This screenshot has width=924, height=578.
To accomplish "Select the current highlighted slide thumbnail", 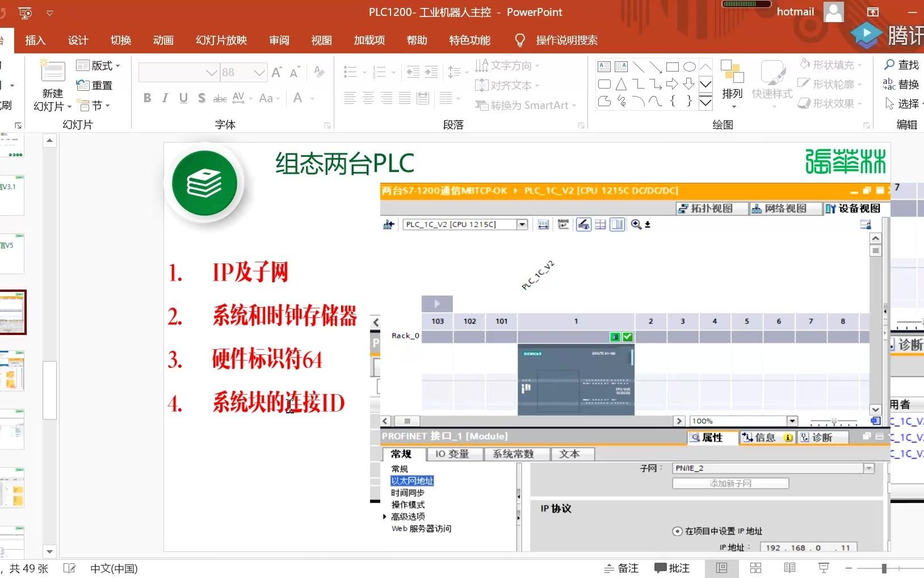I will [x=12, y=312].
